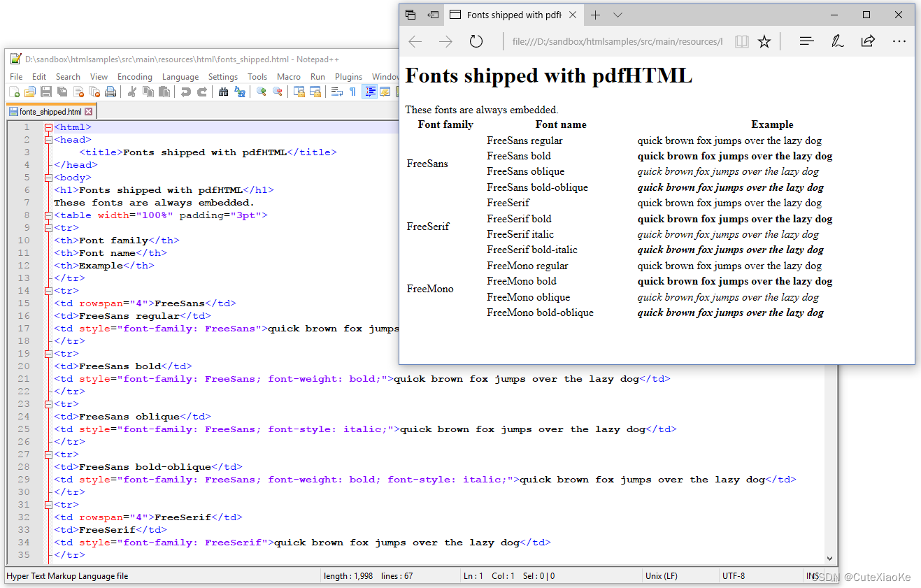Open the Search menu in Notepad++

click(x=68, y=77)
